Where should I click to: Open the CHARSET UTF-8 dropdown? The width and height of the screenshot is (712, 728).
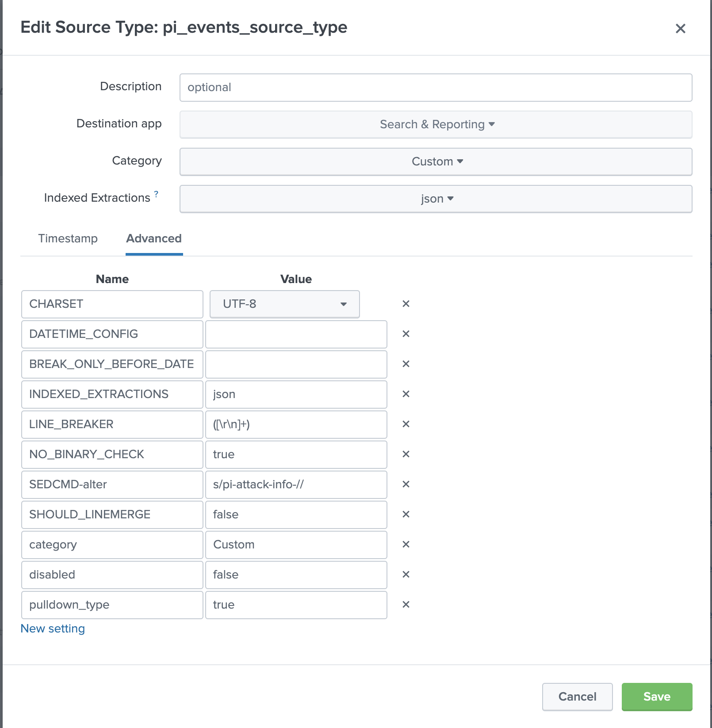coord(284,304)
